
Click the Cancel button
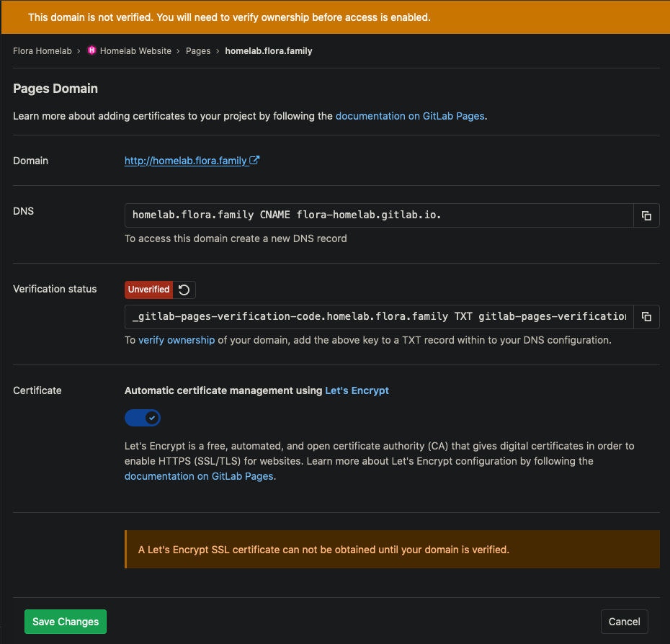pyautogui.click(x=624, y=621)
